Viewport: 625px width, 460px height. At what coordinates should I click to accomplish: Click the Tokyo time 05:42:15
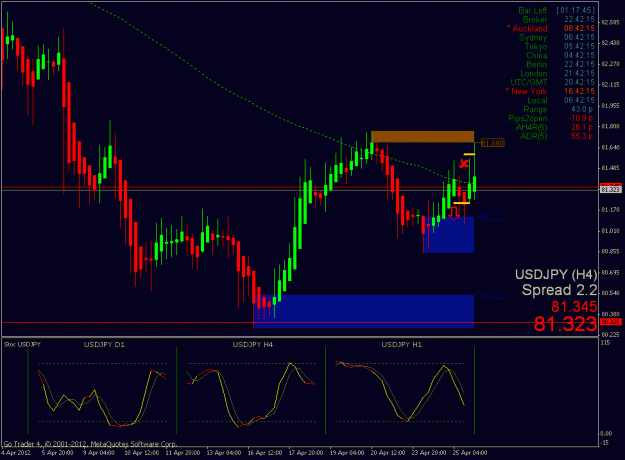tap(579, 46)
